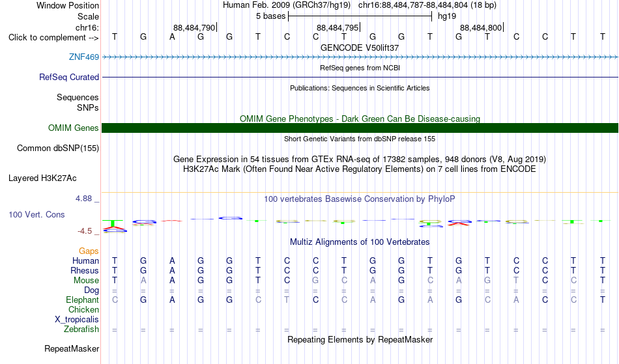Click 'Repeating Elements by RepeatMasker' title
Screen dimensions: 619x364
point(360,340)
